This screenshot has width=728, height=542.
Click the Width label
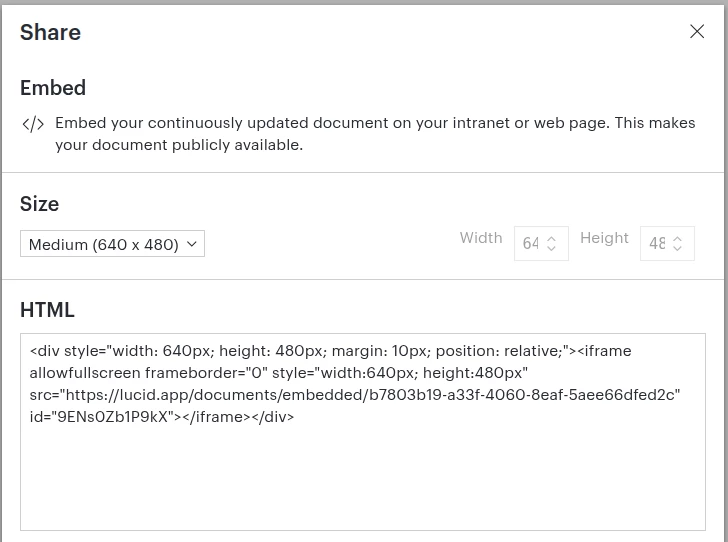(481, 238)
